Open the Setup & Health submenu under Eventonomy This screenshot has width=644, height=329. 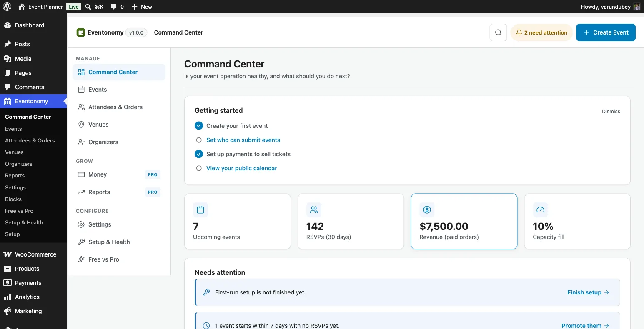pyautogui.click(x=24, y=222)
